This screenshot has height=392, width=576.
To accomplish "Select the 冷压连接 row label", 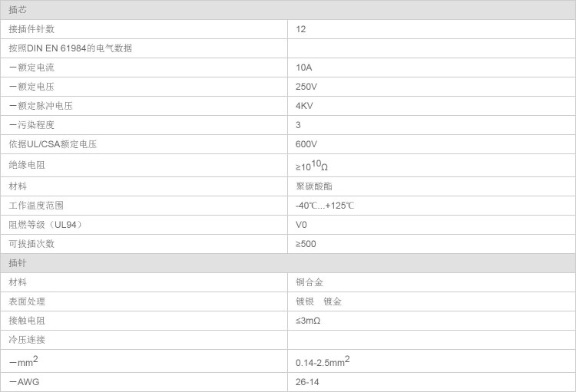I will [27, 340].
